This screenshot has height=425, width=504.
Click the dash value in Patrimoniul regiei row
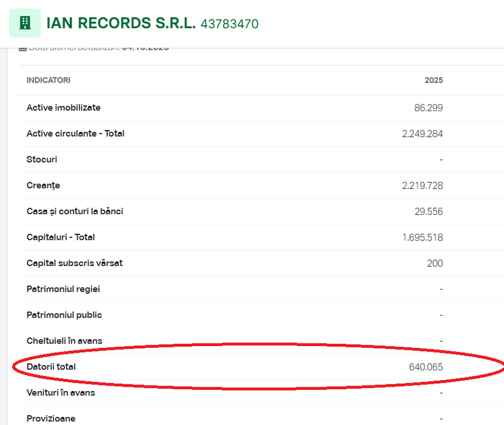click(x=442, y=289)
